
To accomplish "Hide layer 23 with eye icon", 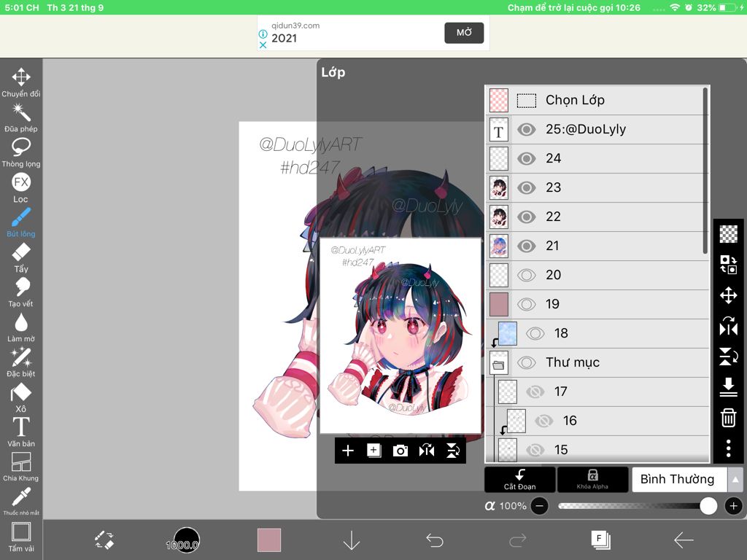I will 527,187.
